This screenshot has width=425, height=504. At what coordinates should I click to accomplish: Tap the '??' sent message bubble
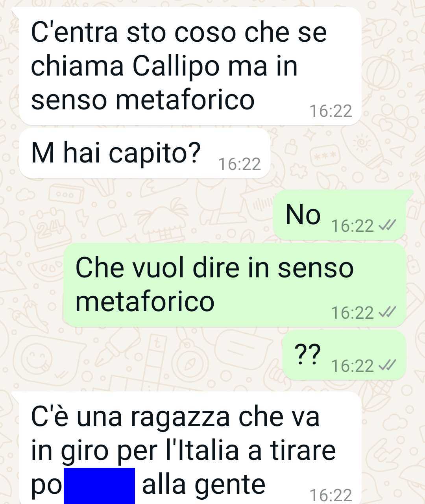click(x=344, y=355)
